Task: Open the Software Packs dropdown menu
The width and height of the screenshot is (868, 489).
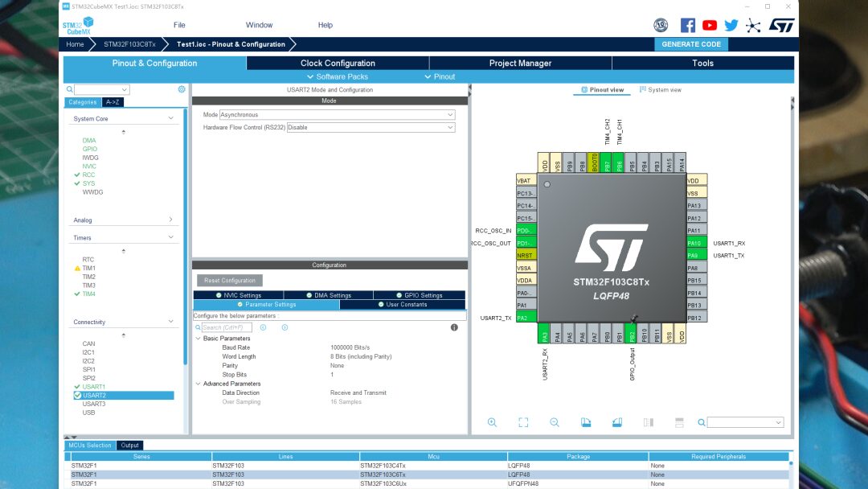Action: 337,77
